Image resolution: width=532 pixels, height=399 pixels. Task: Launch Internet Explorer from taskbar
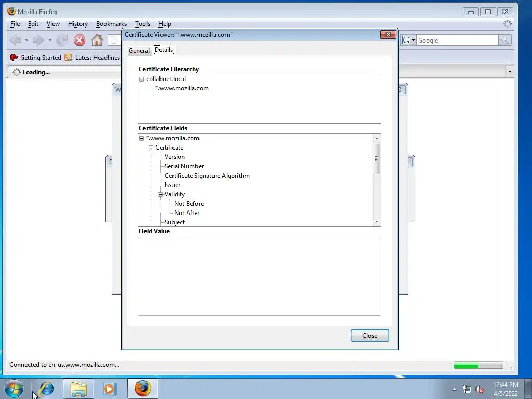46,389
